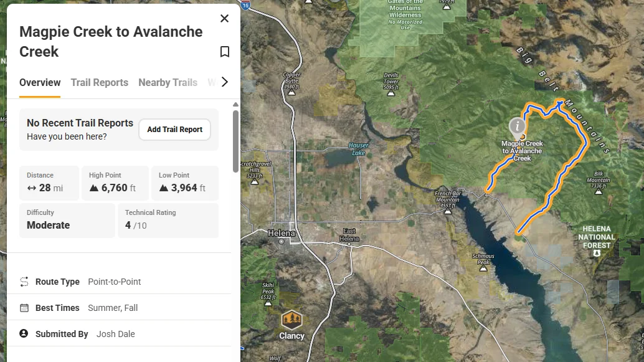Click the Devils Tower peak marker
Viewport: 644px width, 362px height.
(x=391, y=93)
